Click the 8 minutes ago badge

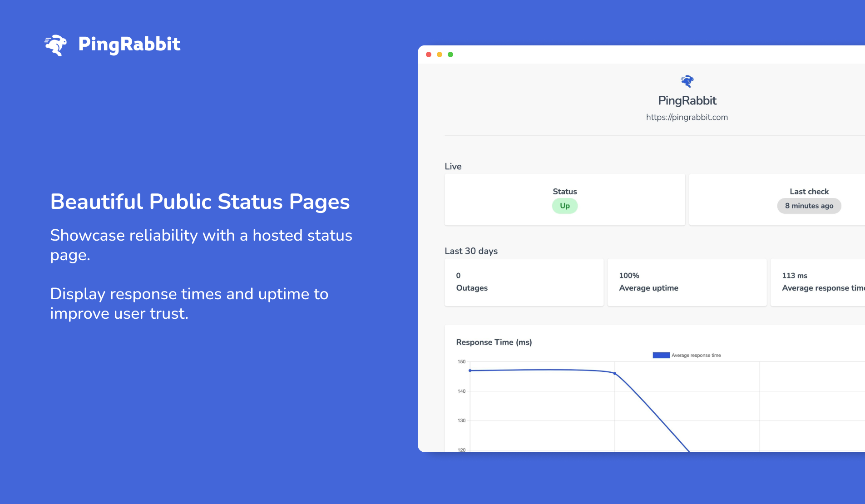coord(809,206)
